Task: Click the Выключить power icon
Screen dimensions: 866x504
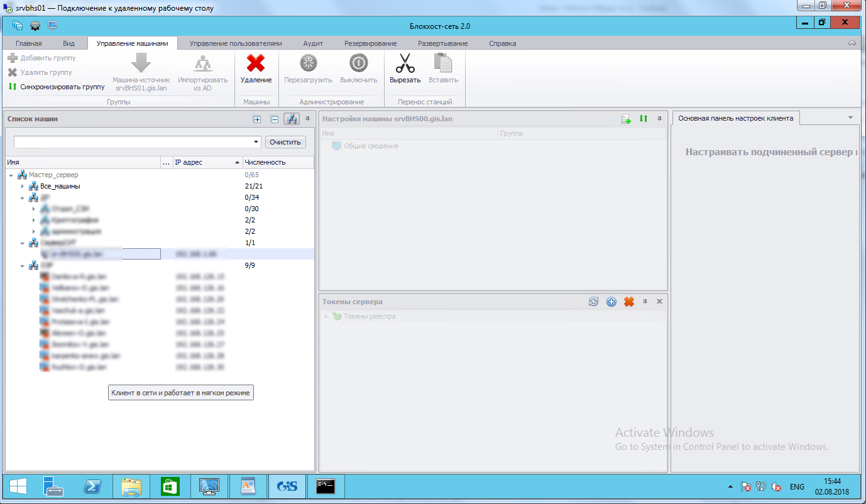Action: click(x=358, y=63)
